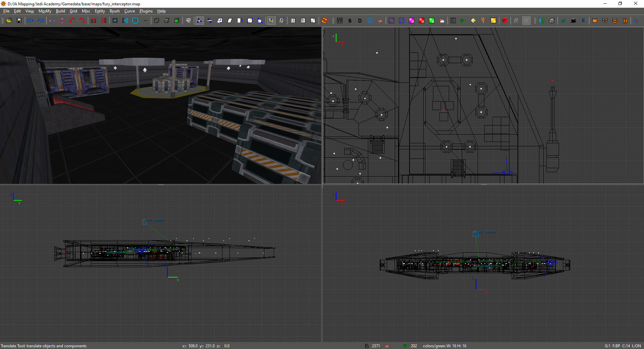
Task: Undo the last action
Action: pos(31,20)
